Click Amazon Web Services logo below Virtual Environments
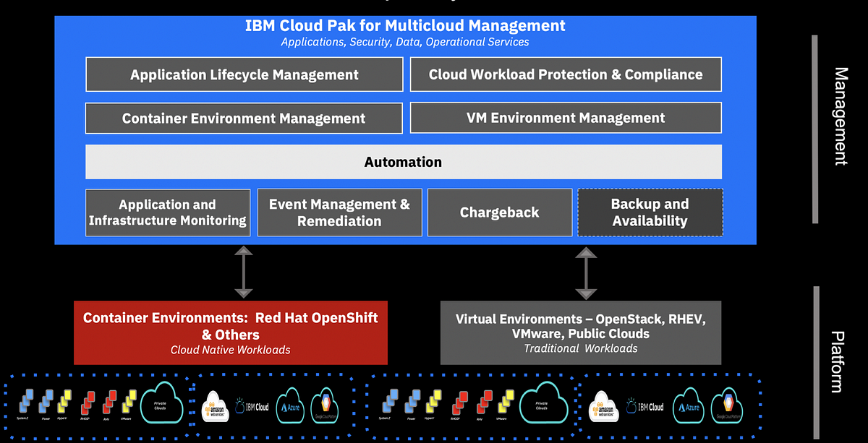The image size is (868, 443). tap(604, 406)
